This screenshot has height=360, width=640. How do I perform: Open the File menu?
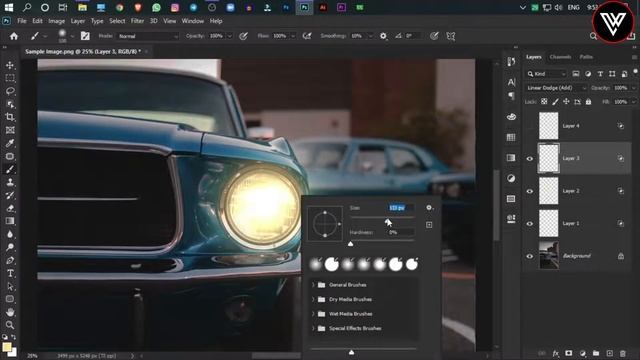tap(22, 21)
